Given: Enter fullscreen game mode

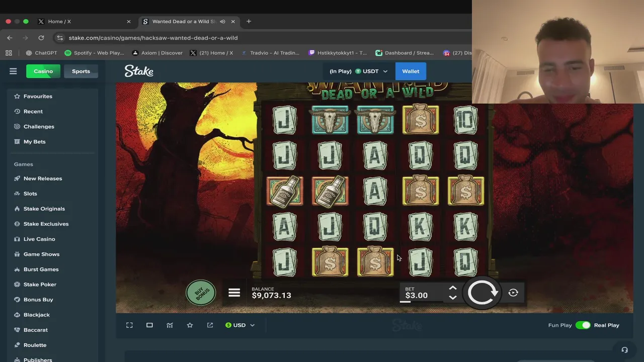Looking at the screenshot, I should coord(129,325).
